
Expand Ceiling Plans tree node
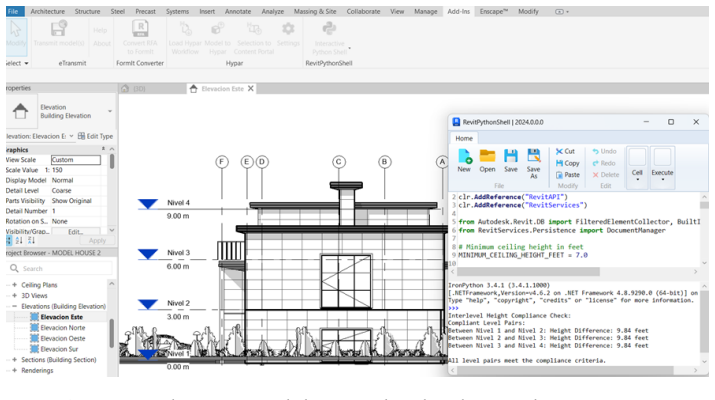[x=15, y=285]
